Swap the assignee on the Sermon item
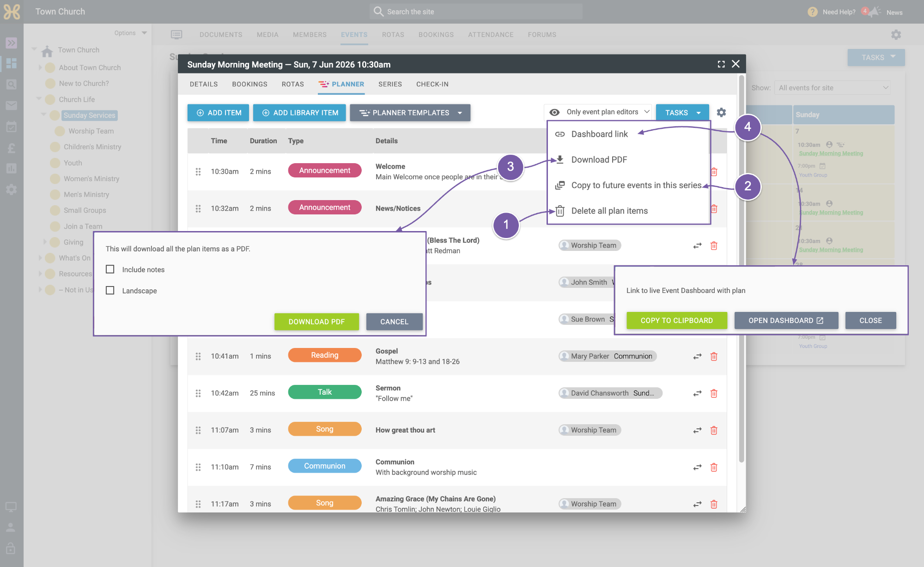This screenshot has height=567, width=924. tap(697, 393)
